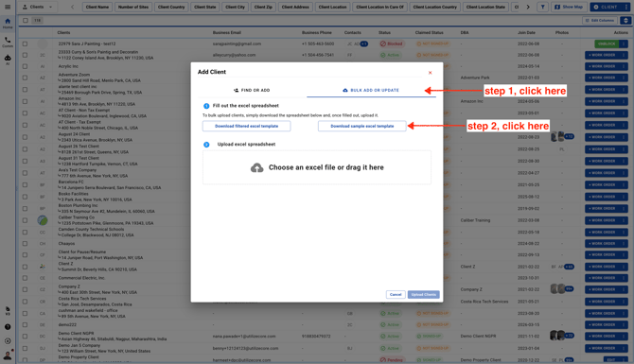
Task: Sort by the Business Email column header
Action: [x=227, y=33]
